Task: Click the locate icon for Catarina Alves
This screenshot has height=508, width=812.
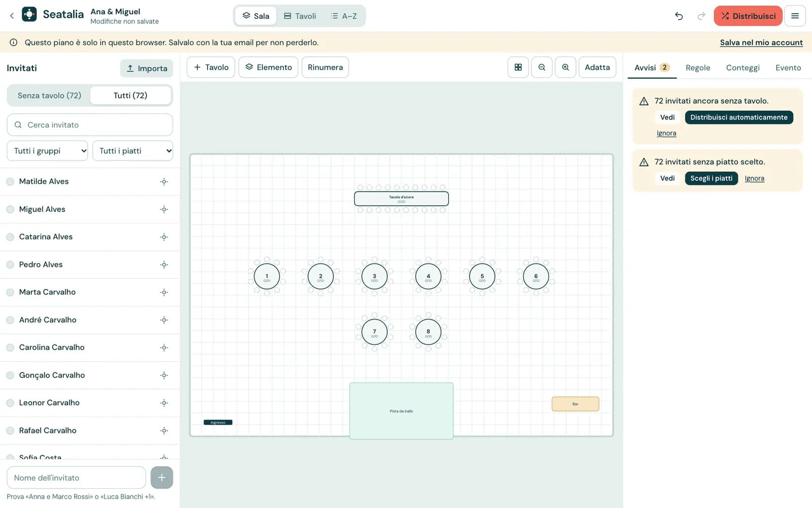Action: point(164,237)
